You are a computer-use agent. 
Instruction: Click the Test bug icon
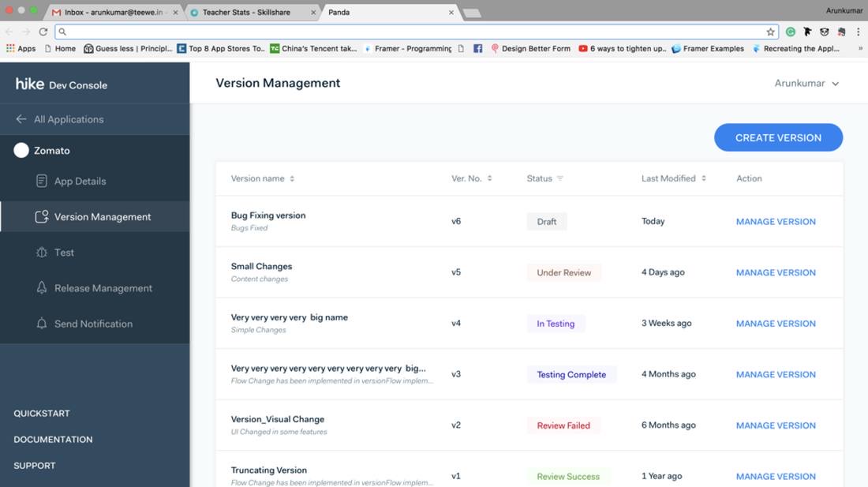42,253
